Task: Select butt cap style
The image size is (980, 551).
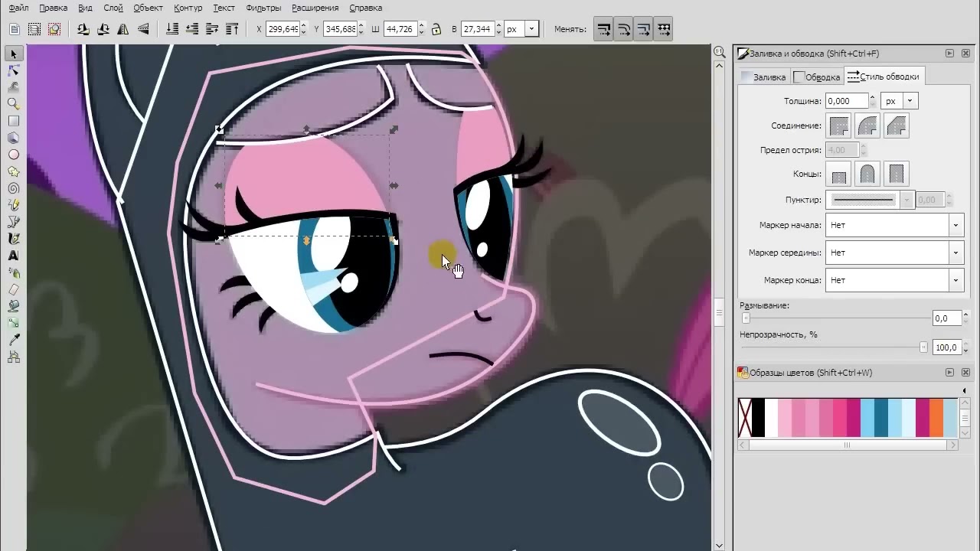Action: coord(839,174)
